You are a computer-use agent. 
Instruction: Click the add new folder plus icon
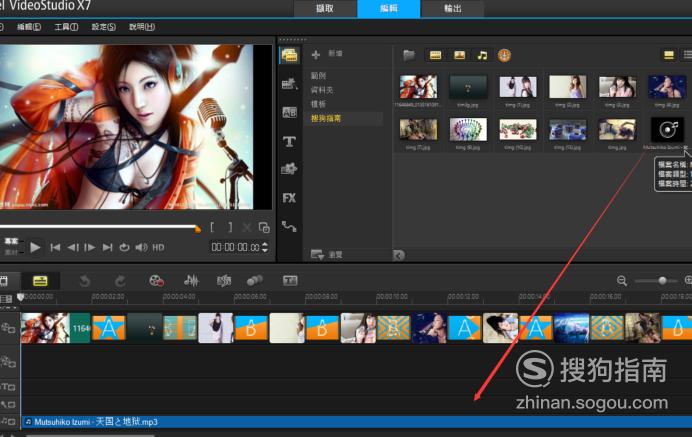(316, 55)
